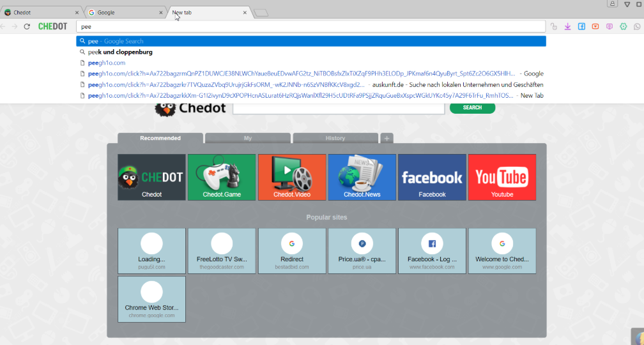The image size is (644, 345).
Task: Open the Price.ua popular site tile
Action: (x=362, y=251)
